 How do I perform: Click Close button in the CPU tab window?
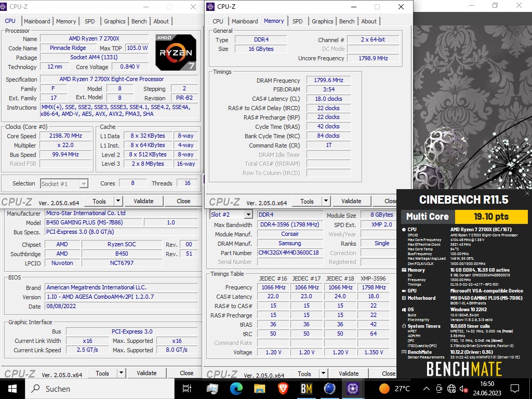coord(183,201)
